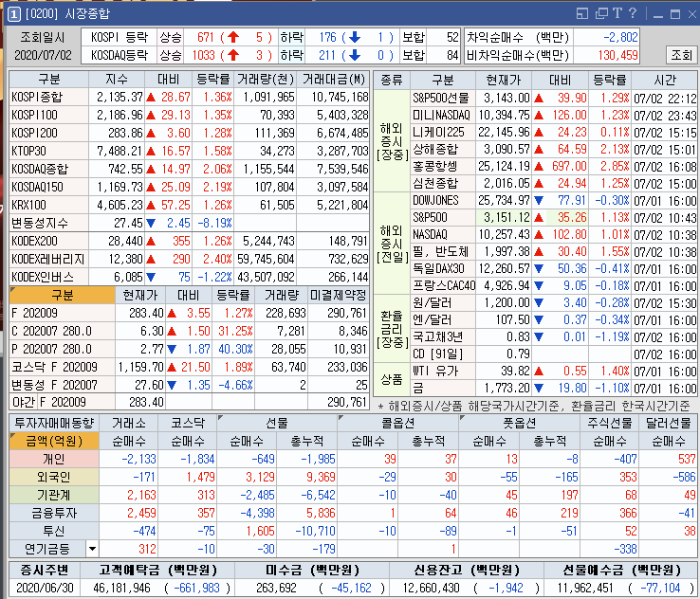The height and width of the screenshot is (599, 700).
Task: Select the KOSPI200 index row
Action: coord(190,133)
